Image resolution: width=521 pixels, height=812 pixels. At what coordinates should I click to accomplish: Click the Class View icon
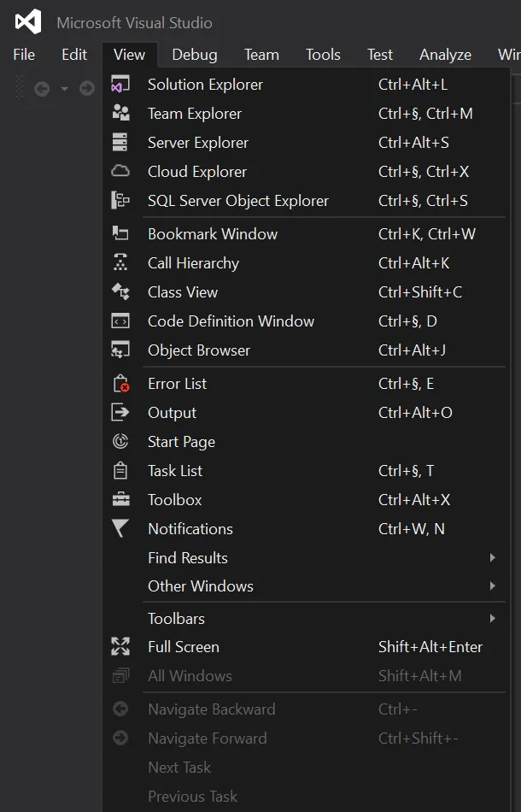pos(120,292)
